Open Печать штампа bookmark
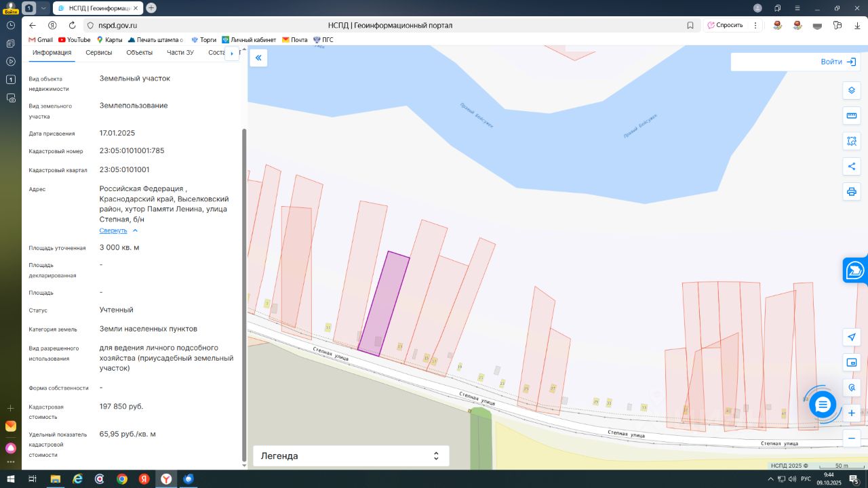The image size is (868, 488). tap(155, 40)
